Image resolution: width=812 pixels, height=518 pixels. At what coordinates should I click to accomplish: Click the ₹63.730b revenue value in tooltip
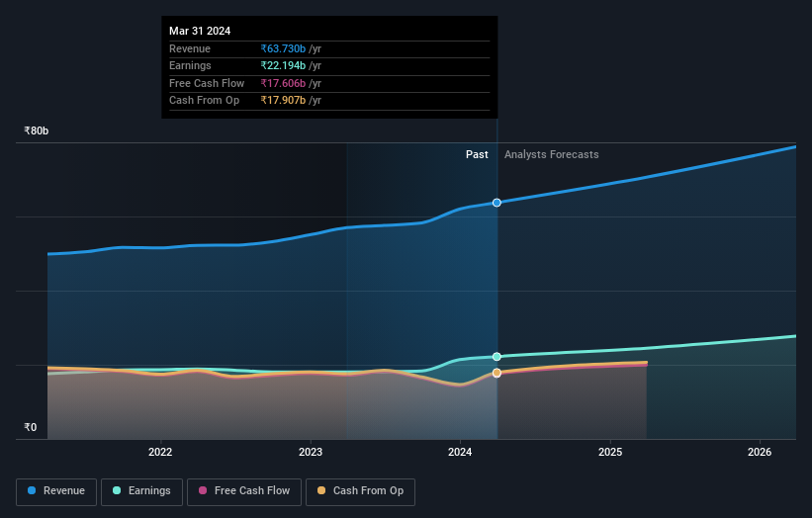[x=283, y=48]
